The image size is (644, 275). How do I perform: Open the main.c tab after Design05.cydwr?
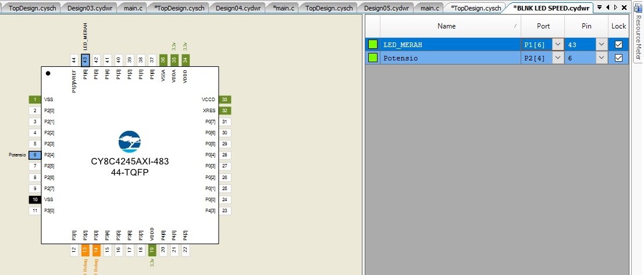coord(429,8)
